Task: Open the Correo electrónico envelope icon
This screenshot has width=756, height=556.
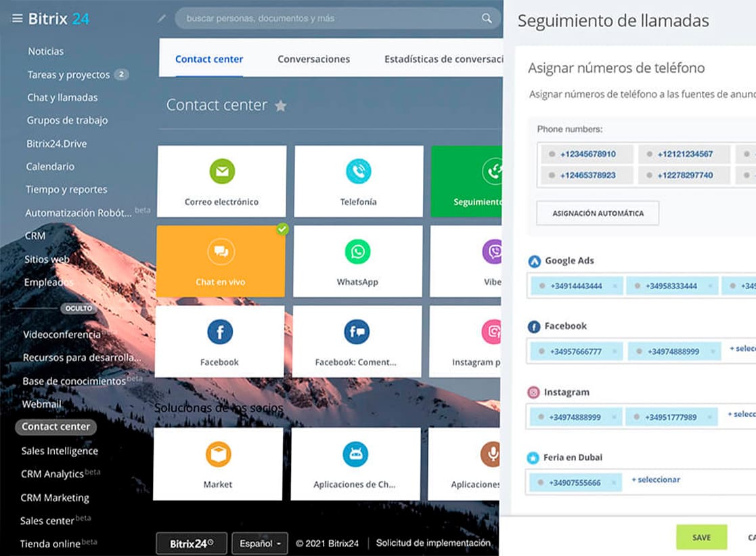Action: pyautogui.click(x=222, y=171)
